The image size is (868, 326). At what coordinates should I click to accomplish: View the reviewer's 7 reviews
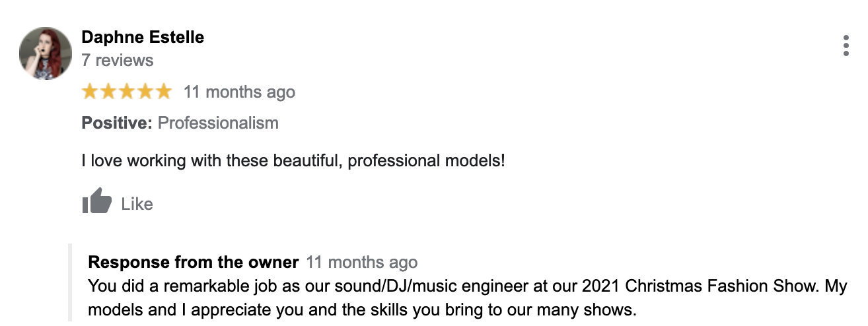pos(117,61)
